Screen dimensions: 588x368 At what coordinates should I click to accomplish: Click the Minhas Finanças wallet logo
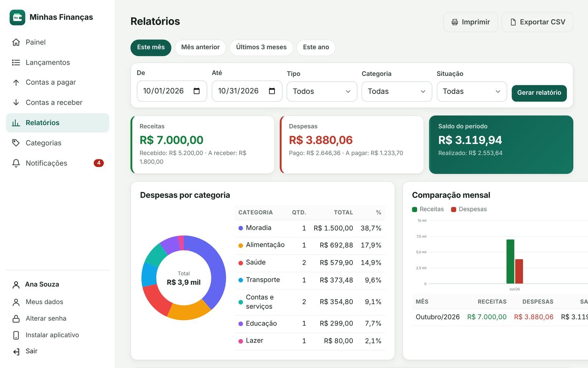pos(17,17)
